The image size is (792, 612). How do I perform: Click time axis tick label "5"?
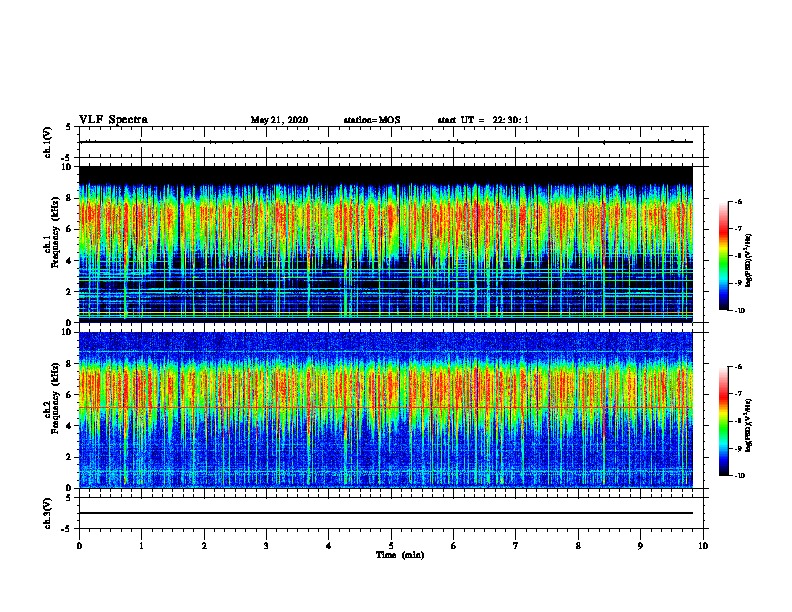[391, 546]
